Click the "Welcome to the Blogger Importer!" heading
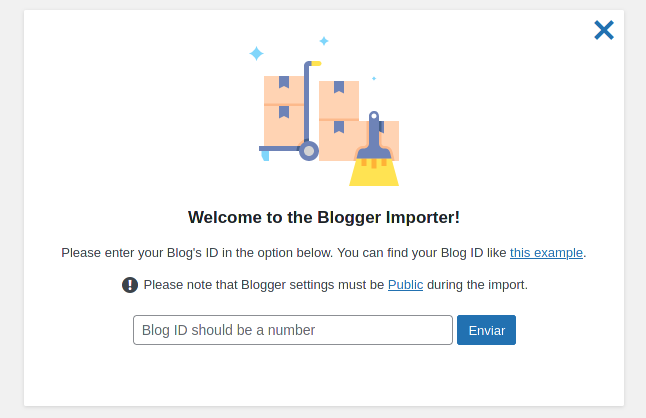Viewport: 646px width, 418px height. tap(324, 217)
